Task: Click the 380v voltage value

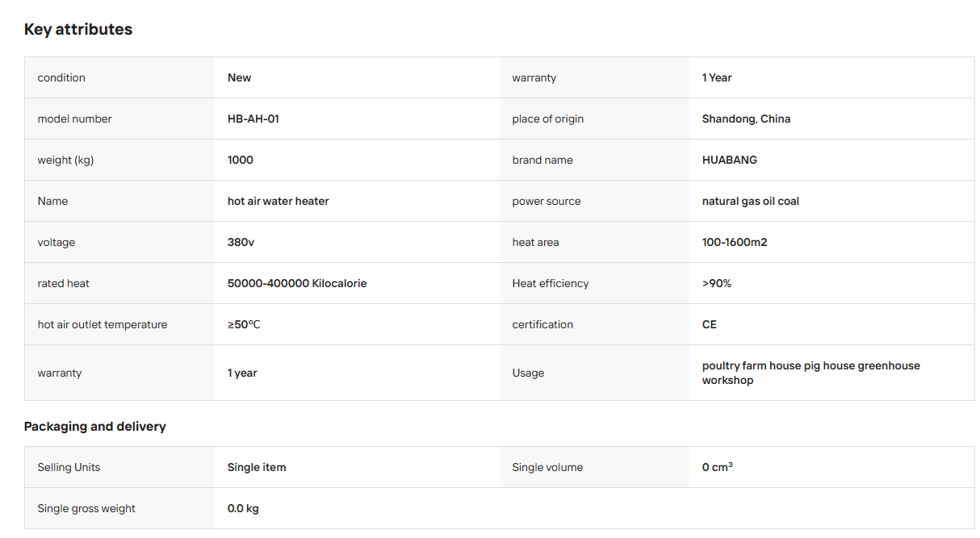Action: click(241, 242)
